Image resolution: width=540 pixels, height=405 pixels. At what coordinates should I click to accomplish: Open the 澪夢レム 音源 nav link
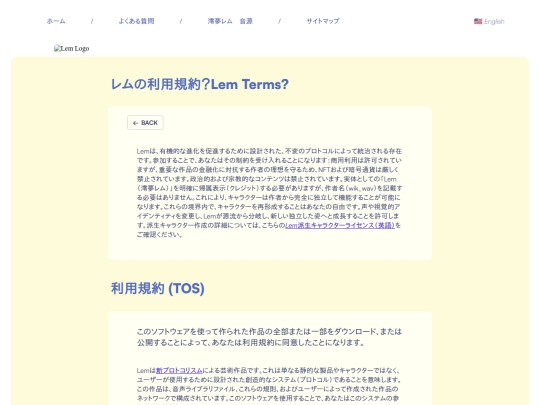(x=230, y=21)
